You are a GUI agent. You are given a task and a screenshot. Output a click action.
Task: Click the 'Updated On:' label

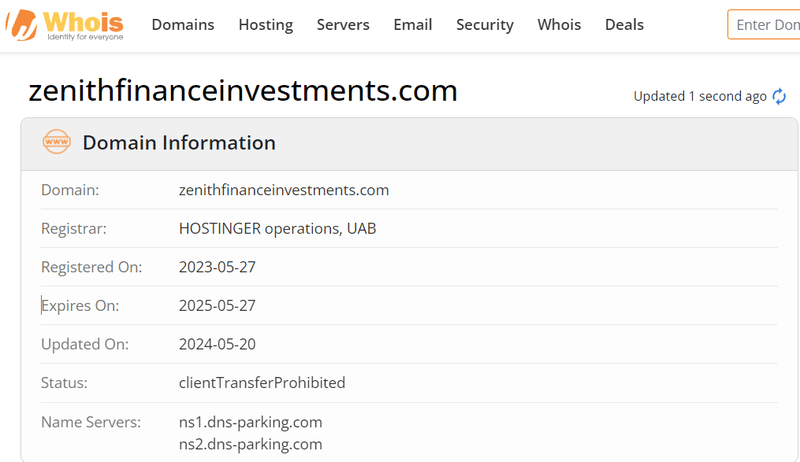[x=85, y=344]
